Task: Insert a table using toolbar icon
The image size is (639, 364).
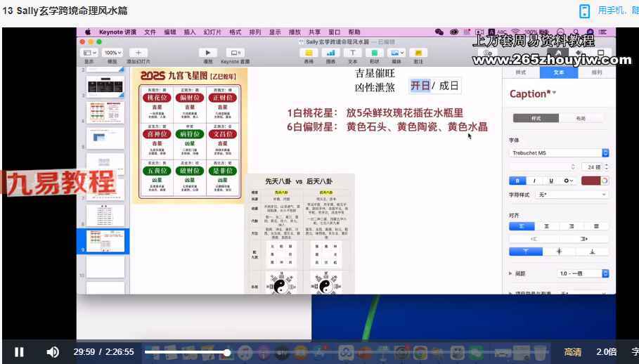Action: point(308,53)
